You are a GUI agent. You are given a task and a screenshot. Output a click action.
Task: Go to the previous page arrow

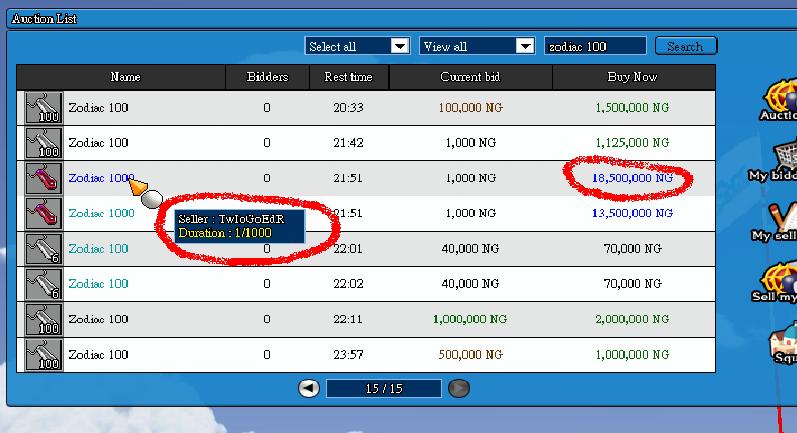pos(309,388)
